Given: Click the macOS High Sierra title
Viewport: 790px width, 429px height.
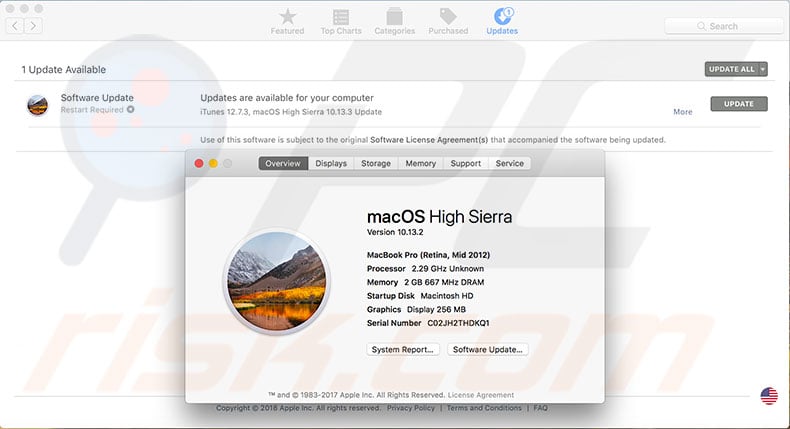Looking at the screenshot, I should pyautogui.click(x=439, y=217).
